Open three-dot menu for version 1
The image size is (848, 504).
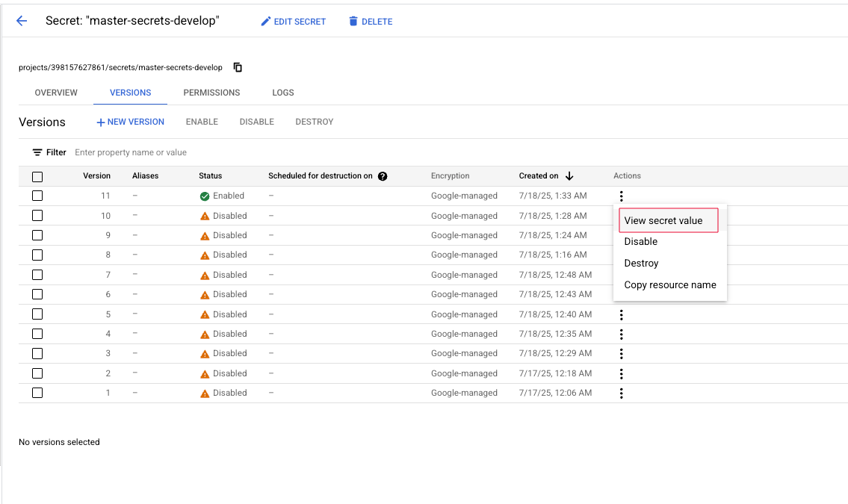pos(621,393)
